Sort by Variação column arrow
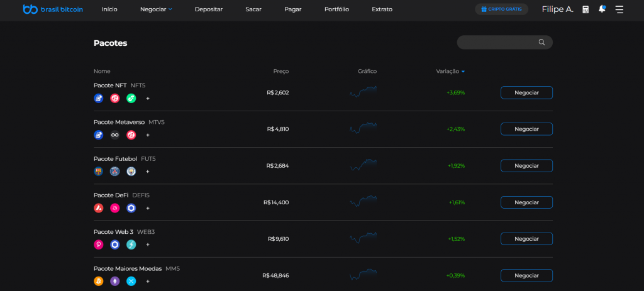Viewport: 644px width, 291px height. tap(463, 72)
